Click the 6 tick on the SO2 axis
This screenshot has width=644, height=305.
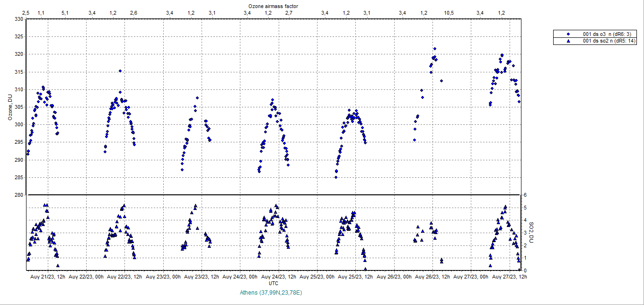(525, 195)
